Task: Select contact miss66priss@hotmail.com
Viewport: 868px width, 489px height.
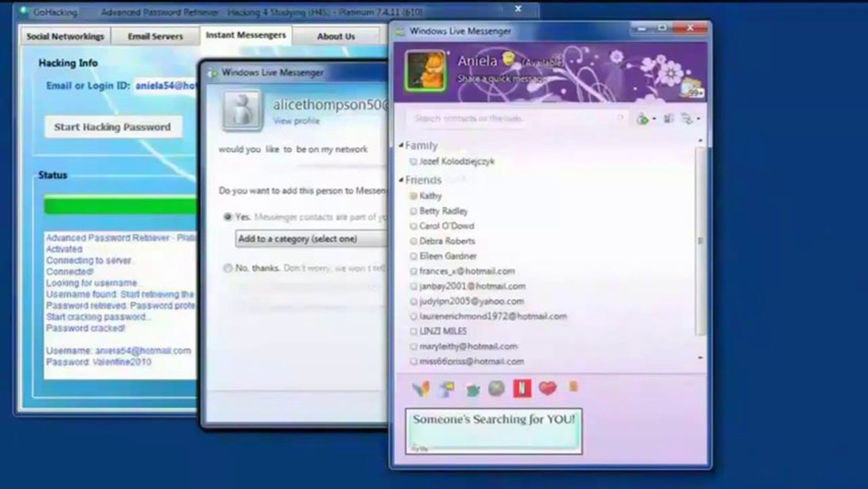Action: [472, 361]
